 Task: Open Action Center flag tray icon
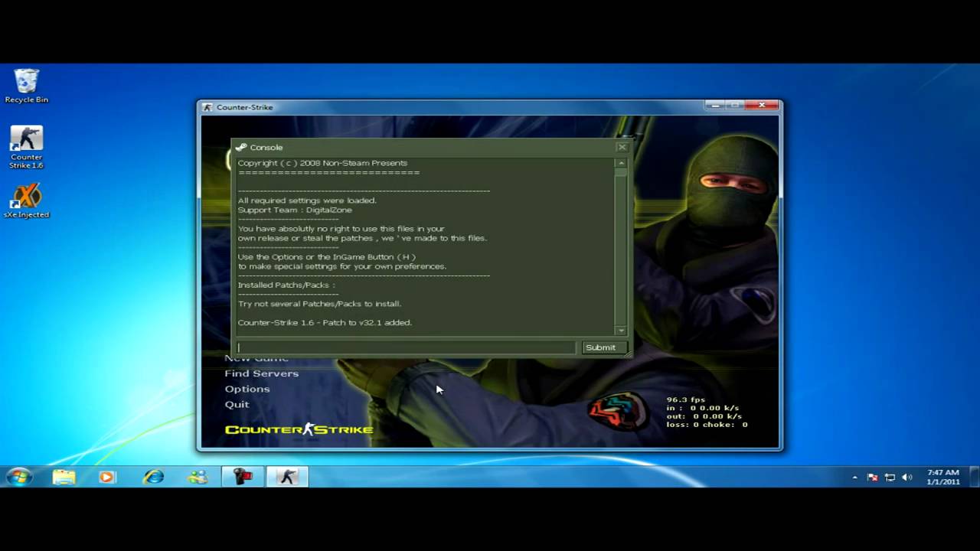[872, 478]
